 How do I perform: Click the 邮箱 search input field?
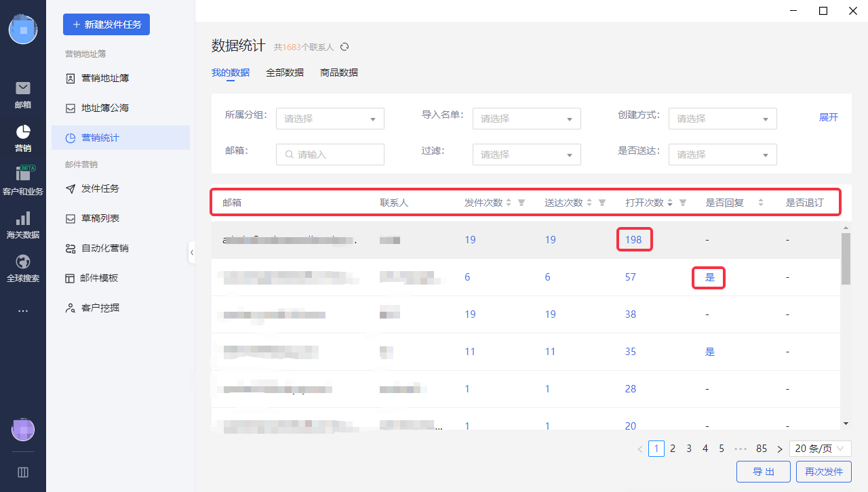pos(330,155)
